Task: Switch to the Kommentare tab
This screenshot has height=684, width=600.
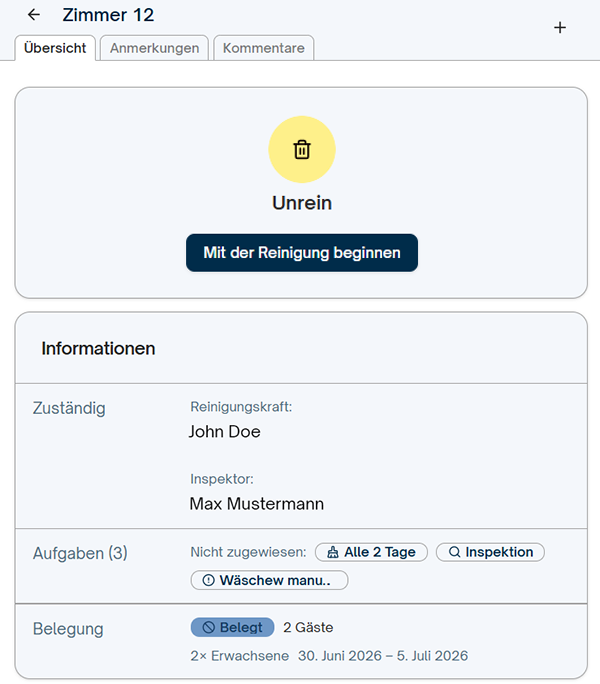Action: point(264,48)
